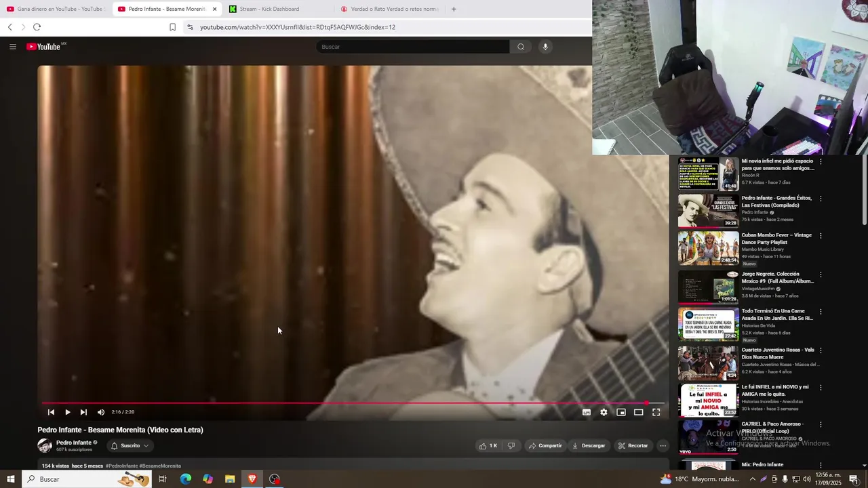This screenshot has height=488, width=868.
Task: Open options for the Jorge Negrete video
Action: [x=821, y=275]
